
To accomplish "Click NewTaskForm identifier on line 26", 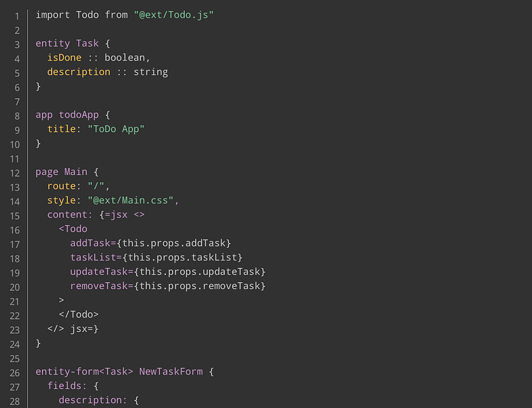I will click(x=171, y=371).
